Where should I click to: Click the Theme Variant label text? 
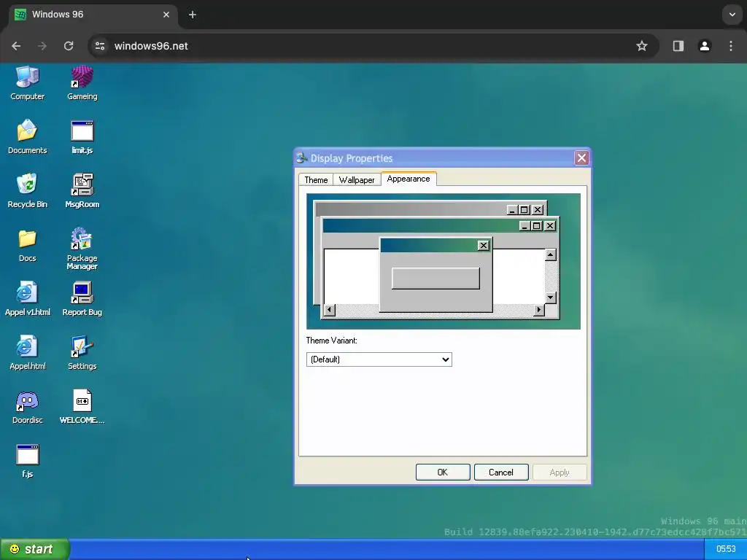332,341
